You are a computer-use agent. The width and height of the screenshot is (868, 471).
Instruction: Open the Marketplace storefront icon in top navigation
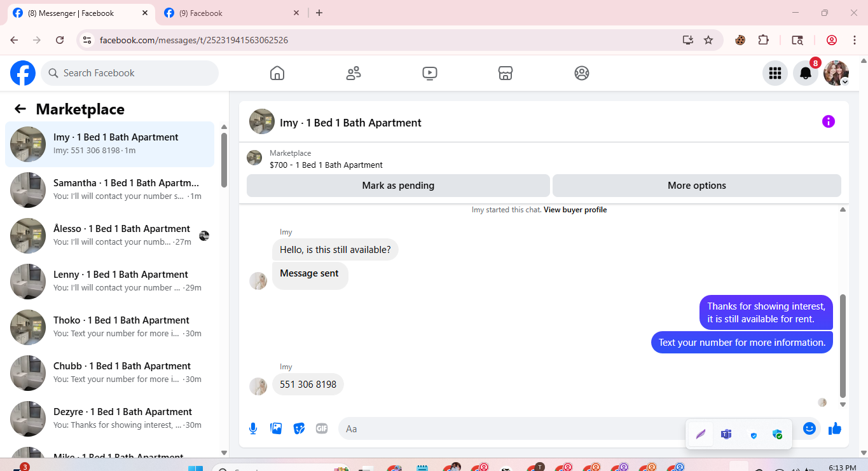(x=506, y=73)
